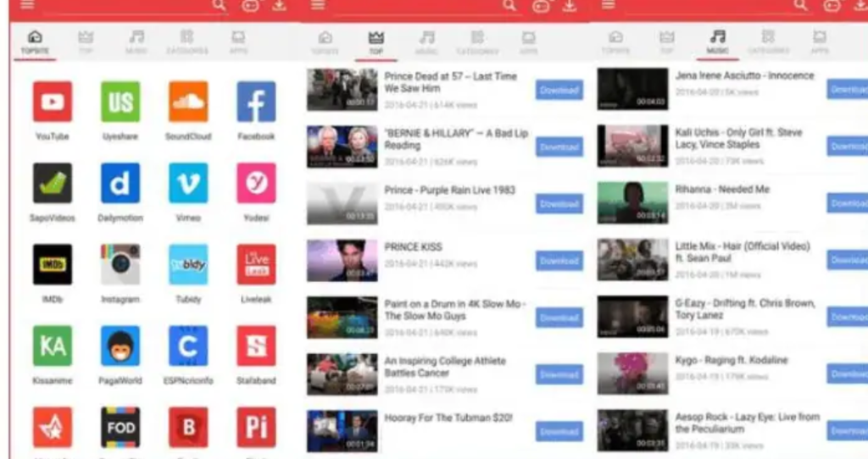This screenshot has height=459, width=868.
Task: Download 'Prince - Purple Rain Live 1983'
Action: (559, 204)
